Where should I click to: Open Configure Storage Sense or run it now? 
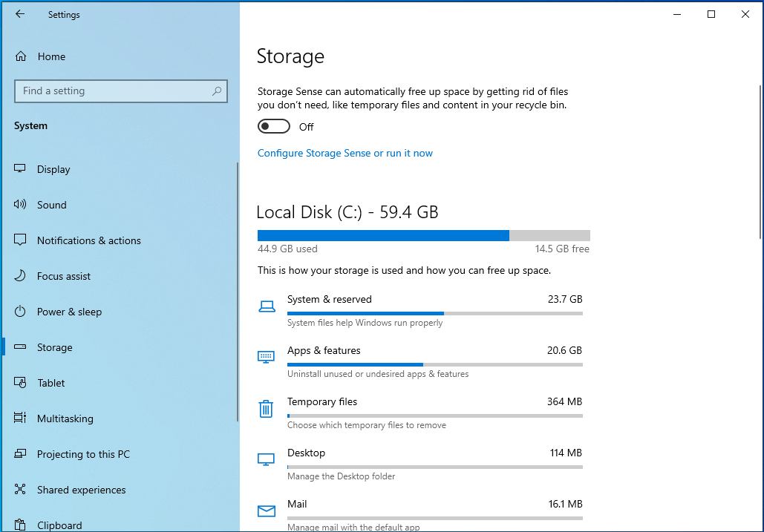(x=345, y=151)
